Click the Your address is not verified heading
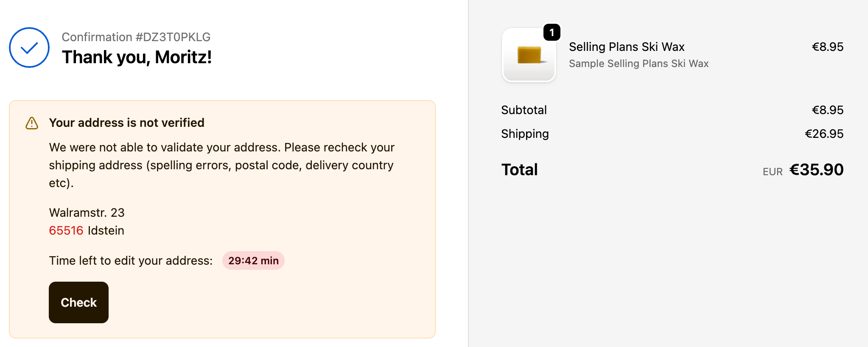This screenshot has height=347, width=868. [127, 123]
